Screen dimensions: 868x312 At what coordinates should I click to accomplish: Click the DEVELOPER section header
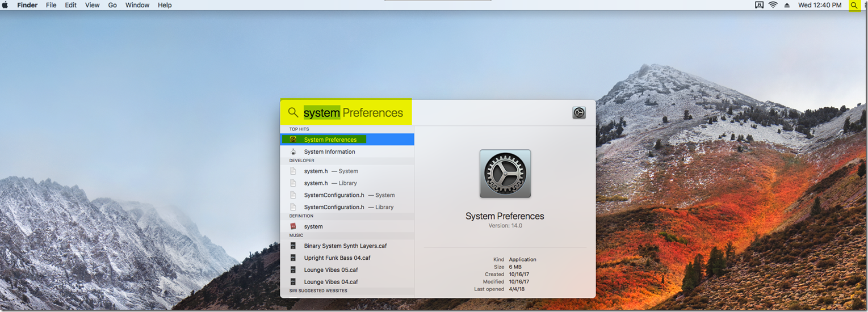pos(301,161)
